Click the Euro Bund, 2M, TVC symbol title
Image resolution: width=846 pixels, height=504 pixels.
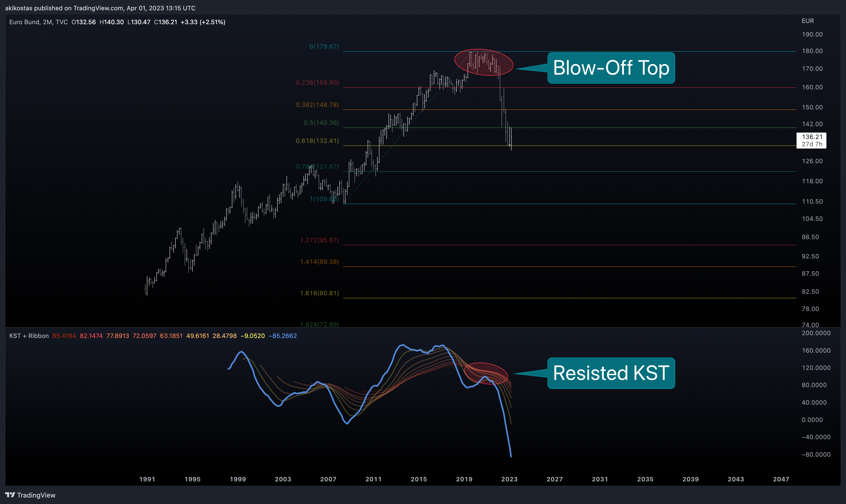[x=38, y=22]
